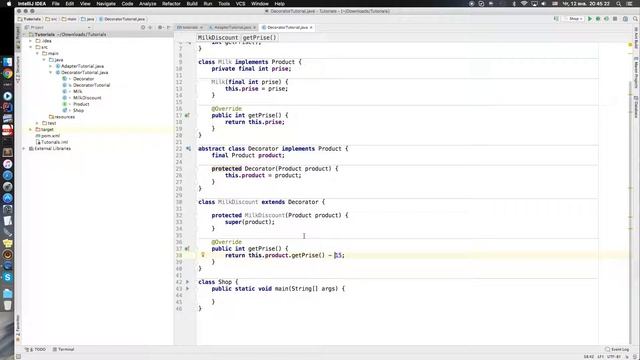Open Search Everywhere magnifier in IDE toolbar
Viewport: 640px width, 360px height.
click(x=635, y=19)
